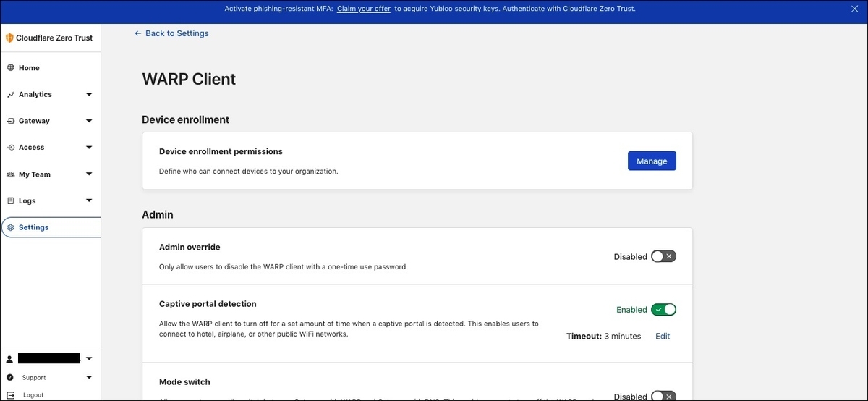Click the Device enrollment permissions title
The height and width of the screenshot is (401, 868).
221,152
